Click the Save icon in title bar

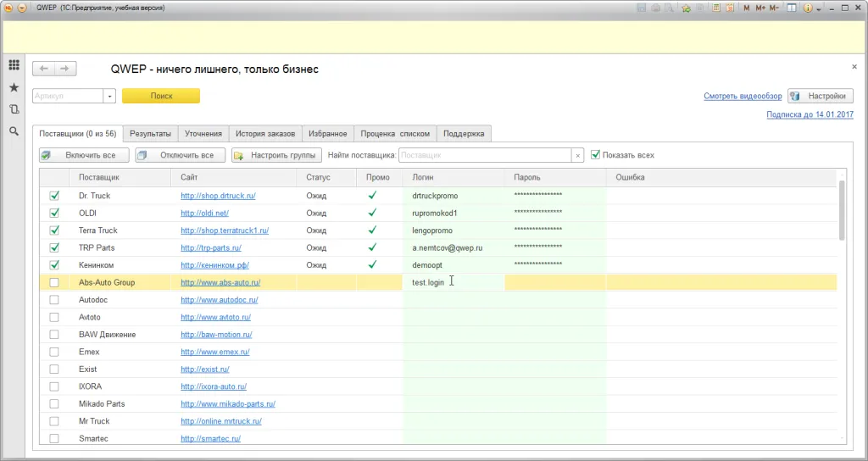(641, 8)
